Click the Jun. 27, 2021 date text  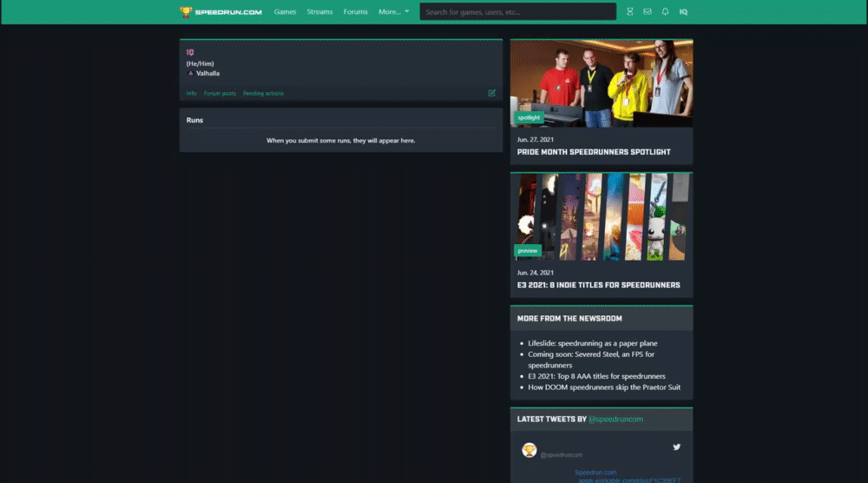pos(536,140)
